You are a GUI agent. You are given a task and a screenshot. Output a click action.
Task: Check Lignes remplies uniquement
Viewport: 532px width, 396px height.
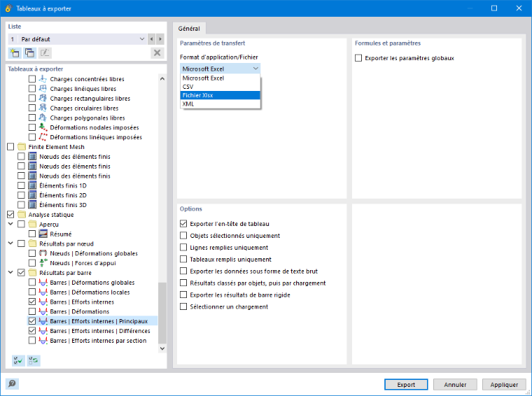pyautogui.click(x=183, y=248)
